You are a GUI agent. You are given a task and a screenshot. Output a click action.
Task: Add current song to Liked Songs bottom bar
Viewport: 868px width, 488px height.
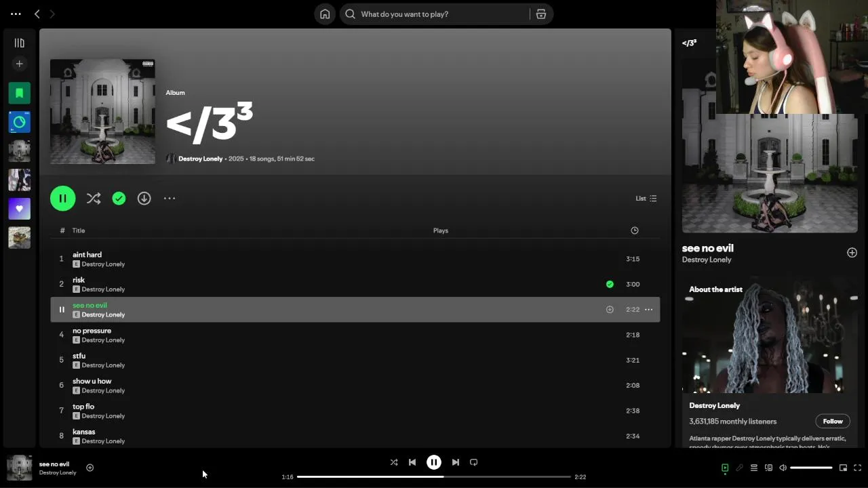(90, 468)
